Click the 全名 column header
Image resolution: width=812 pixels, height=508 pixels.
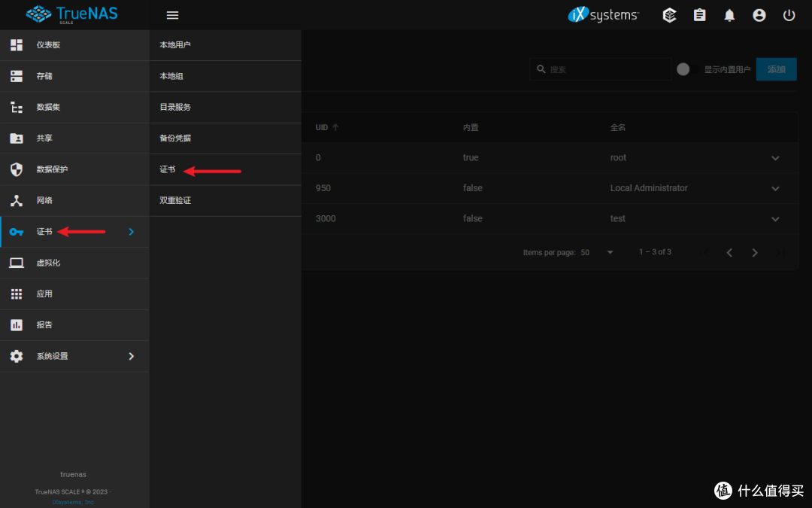(618, 127)
